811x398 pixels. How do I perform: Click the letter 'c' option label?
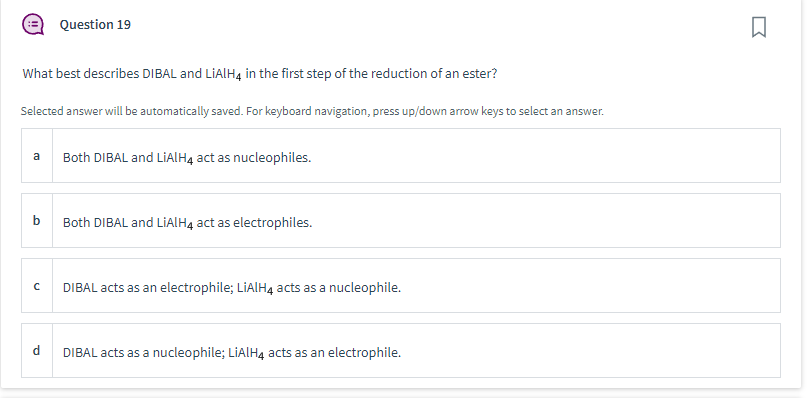click(36, 286)
